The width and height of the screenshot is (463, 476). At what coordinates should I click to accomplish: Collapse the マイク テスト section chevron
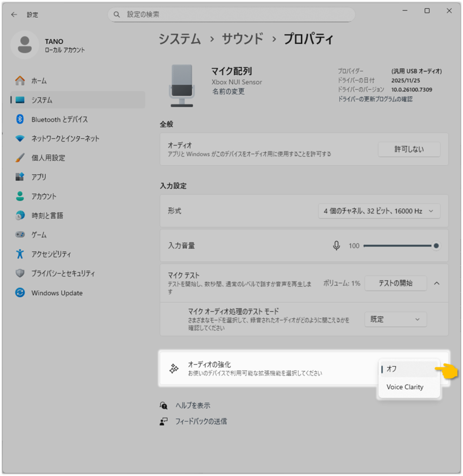tap(437, 283)
